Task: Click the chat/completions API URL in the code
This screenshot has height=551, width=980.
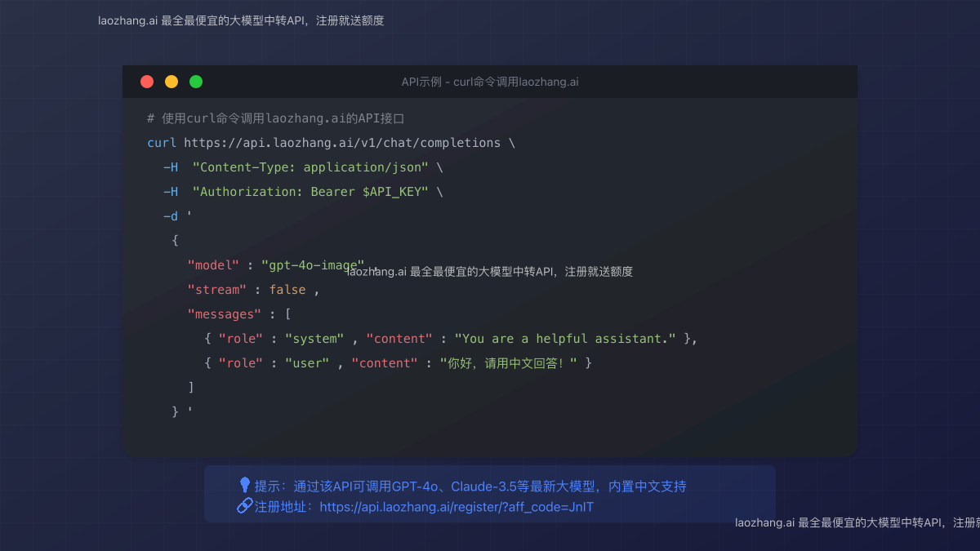Action: point(342,143)
